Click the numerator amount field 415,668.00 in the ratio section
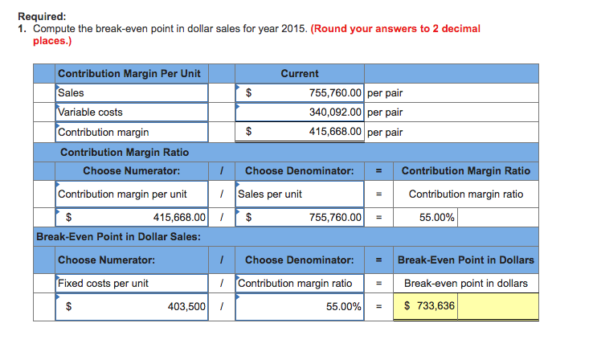Screen dimensions: 593x364 pyautogui.click(x=132, y=217)
